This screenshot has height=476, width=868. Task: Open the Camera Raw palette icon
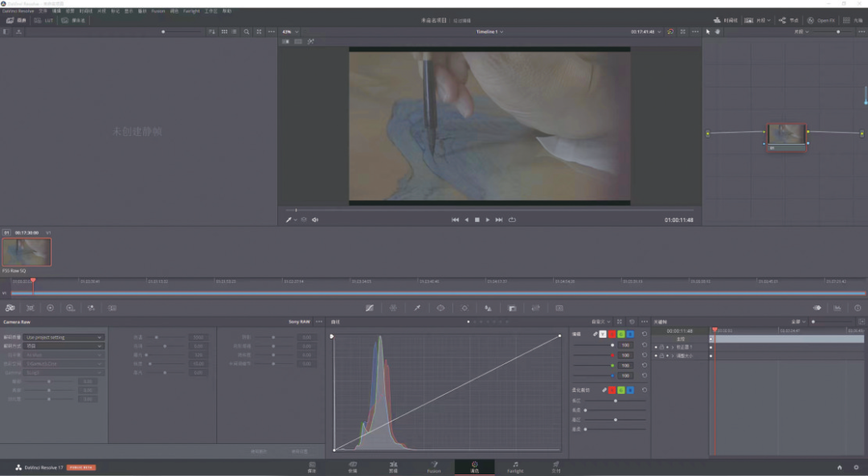[10, 308]
